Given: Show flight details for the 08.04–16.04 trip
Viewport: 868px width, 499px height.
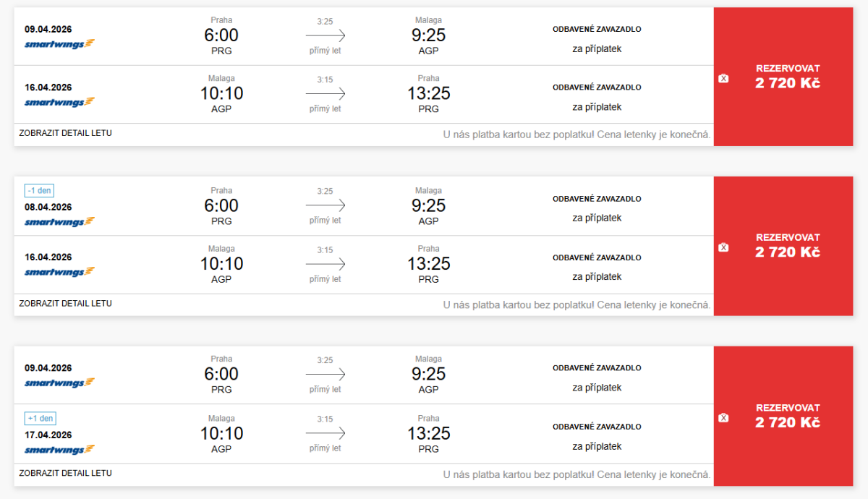Looking at the screenshot, I should pyautogui.click(x=66, y=304).
